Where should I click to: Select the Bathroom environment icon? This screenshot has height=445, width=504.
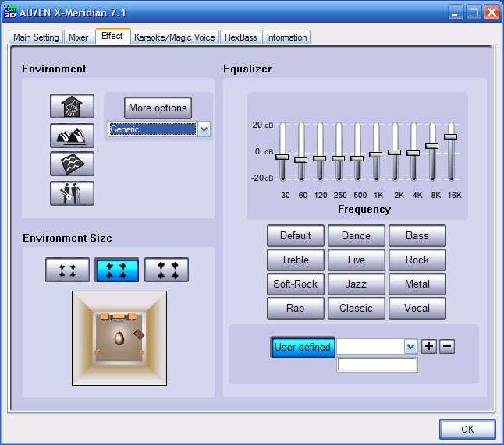(x=72, y=107)
